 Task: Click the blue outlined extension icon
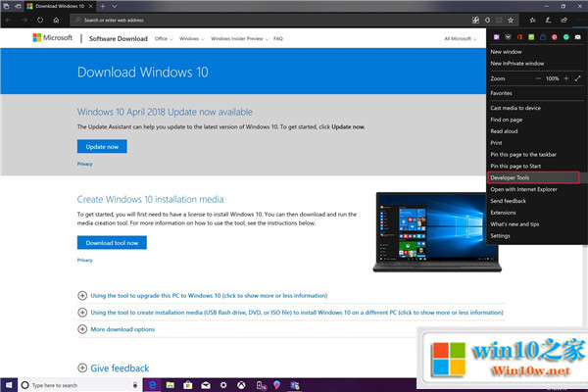pos(543,37)
